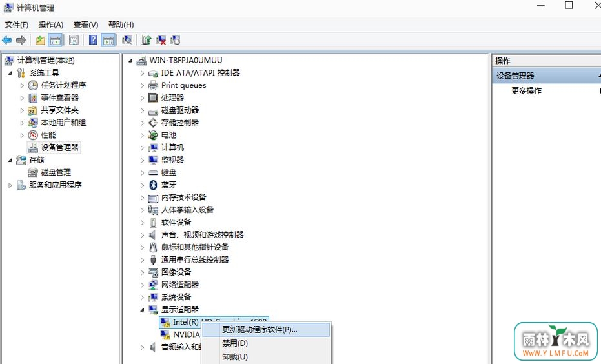Click 磁盘驱动器 drive icon
This screenshot has width=601, height=364.
153,111
